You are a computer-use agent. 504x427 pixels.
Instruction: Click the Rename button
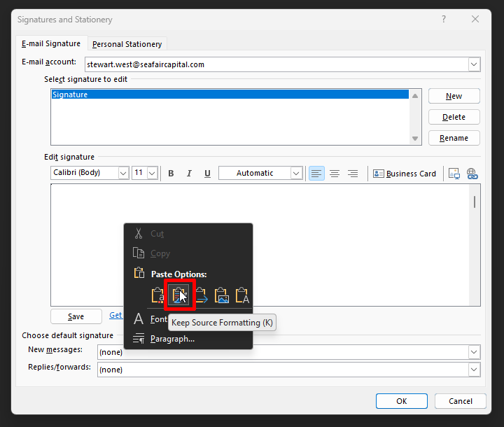point(454,138)
